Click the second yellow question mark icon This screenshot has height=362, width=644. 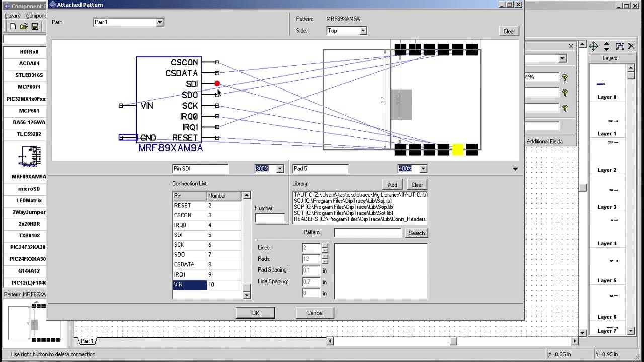coord(565,93)
